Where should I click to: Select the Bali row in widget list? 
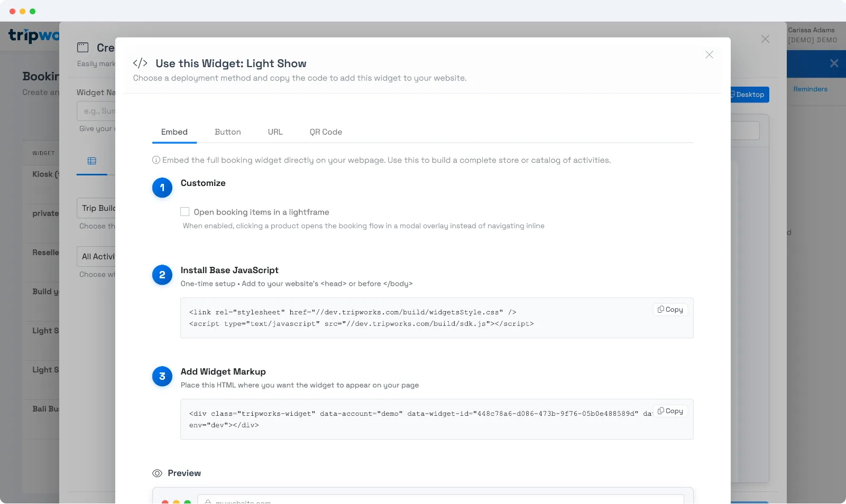point(41,419)
